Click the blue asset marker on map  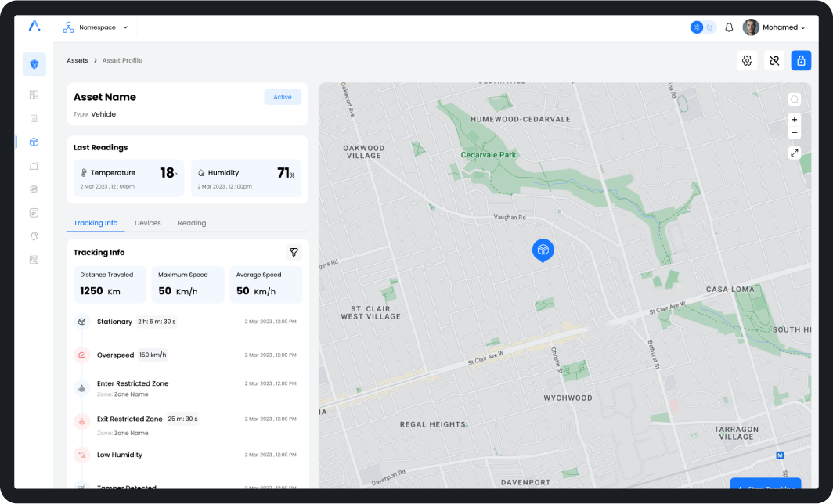coord(543,250)
